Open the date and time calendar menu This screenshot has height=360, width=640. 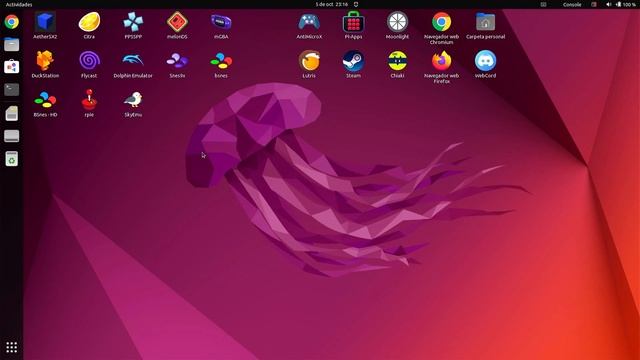click(x=331, y=4)
